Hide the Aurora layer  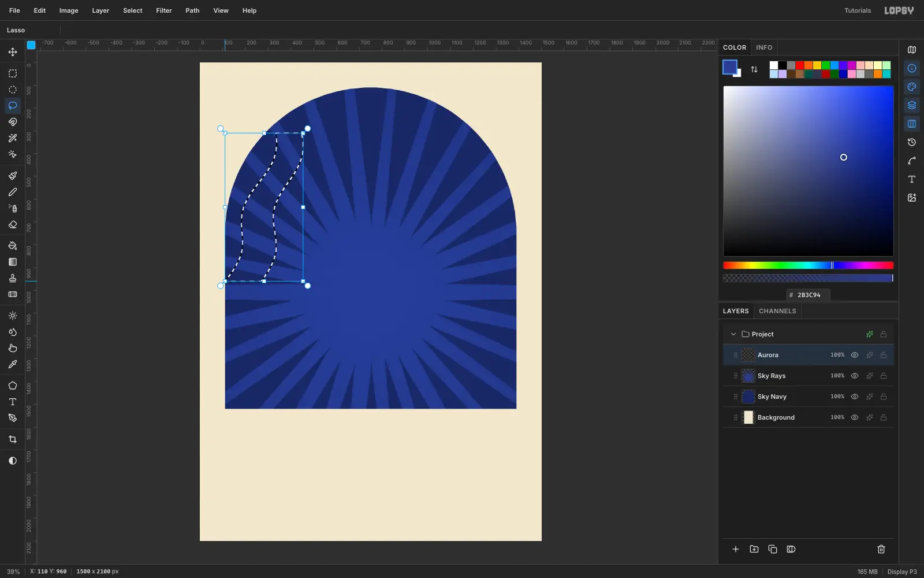coord(855,355)
